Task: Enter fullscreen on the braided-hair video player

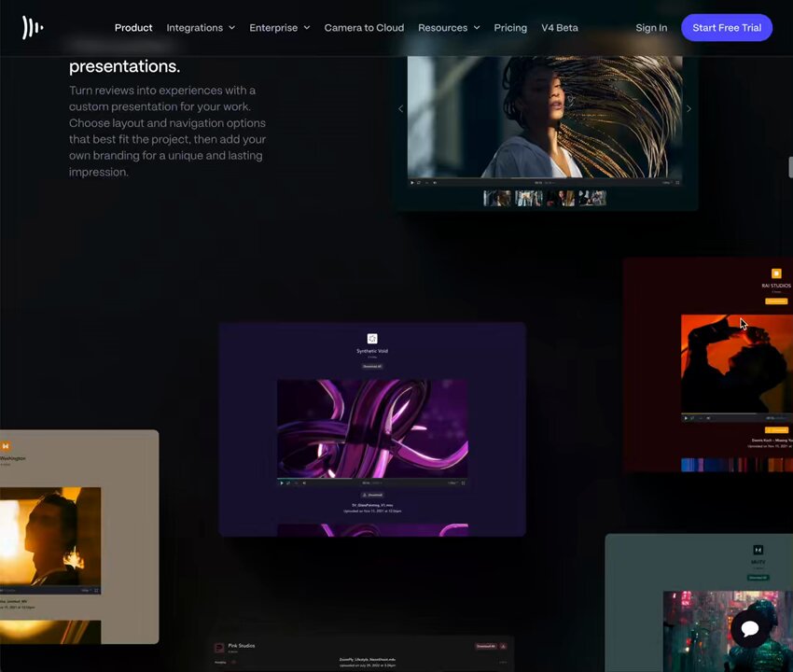Action: [677, 183]
